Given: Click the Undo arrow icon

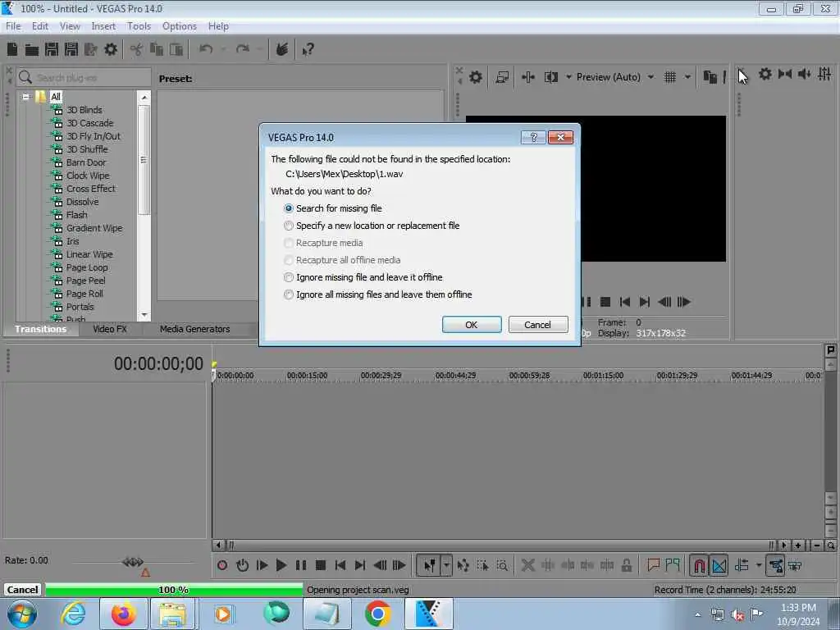Looking at the screenshot, I should pyautogui.click(x=206, y=49).
